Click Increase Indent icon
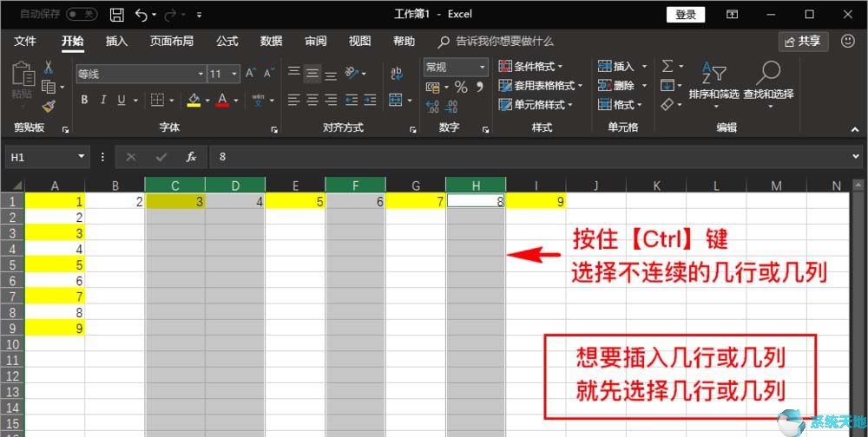868x437 pixels. (370, 100)
